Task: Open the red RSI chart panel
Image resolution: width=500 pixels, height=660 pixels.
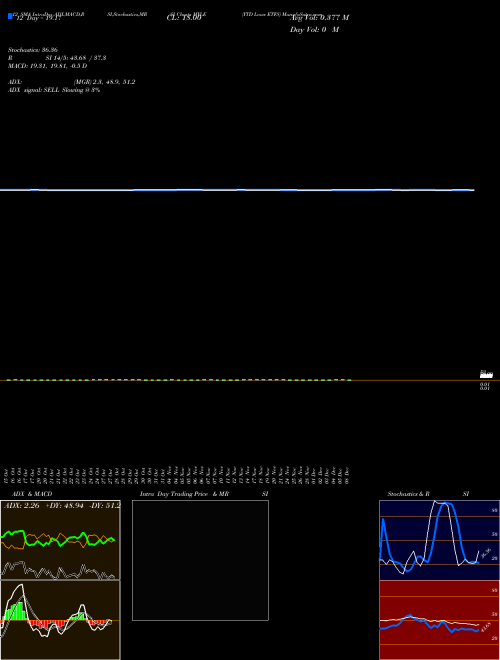Action: pos(439,620)
